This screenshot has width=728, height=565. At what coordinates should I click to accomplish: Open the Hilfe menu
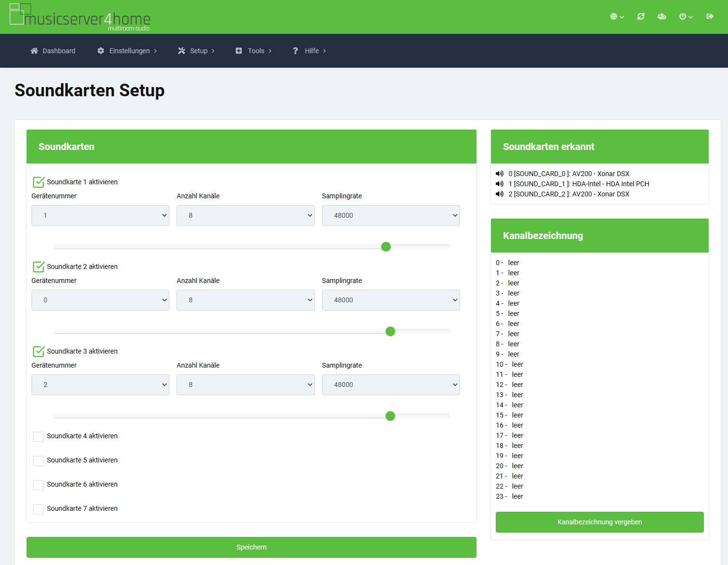tap(310, 51)
